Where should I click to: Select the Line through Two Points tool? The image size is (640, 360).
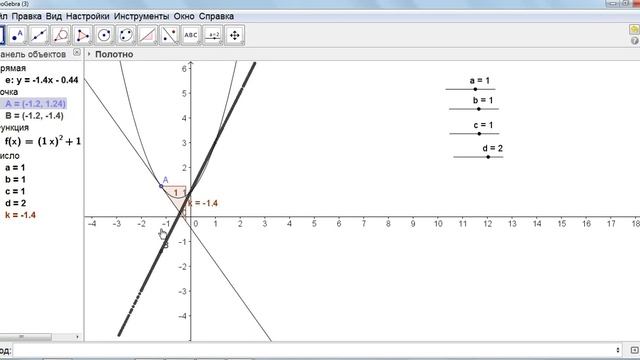pyautogui.click(x=39, y=35)
